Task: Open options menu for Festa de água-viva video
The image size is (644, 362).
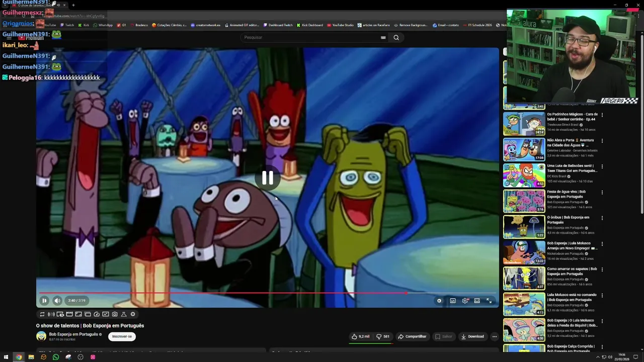Action: click(x=602, y=192)
